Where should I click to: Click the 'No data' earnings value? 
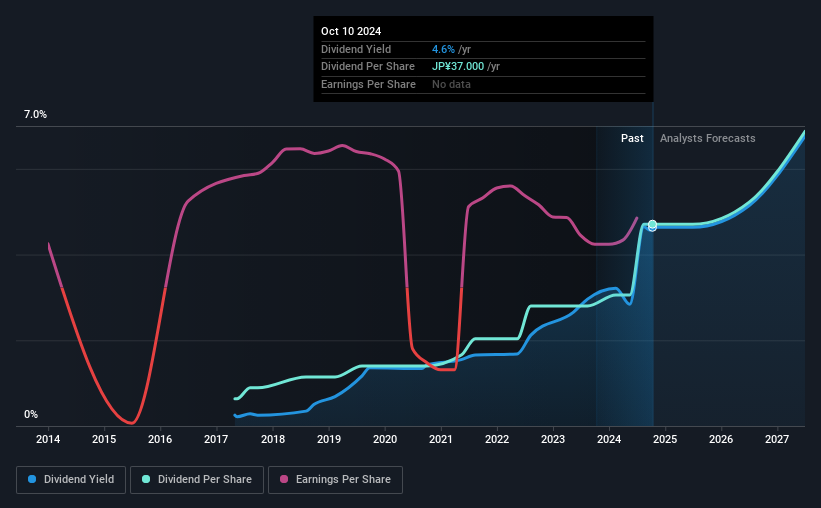pyautogui.click(x=451, y=84)
